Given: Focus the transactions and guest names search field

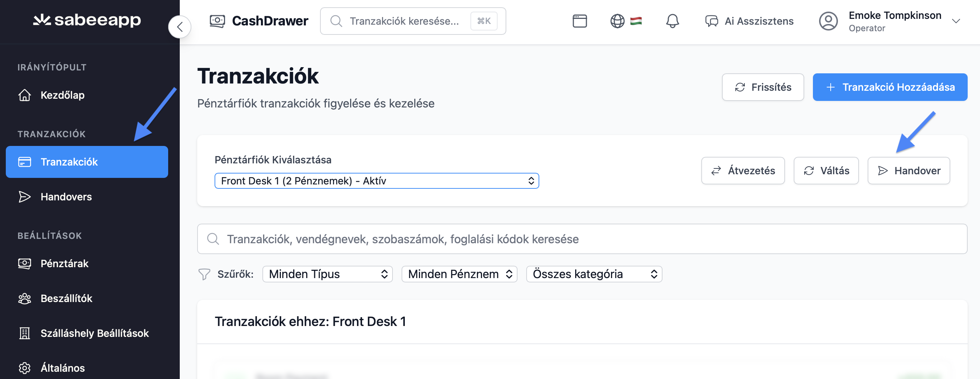Looking at the screenshot, I should [582, 239].
